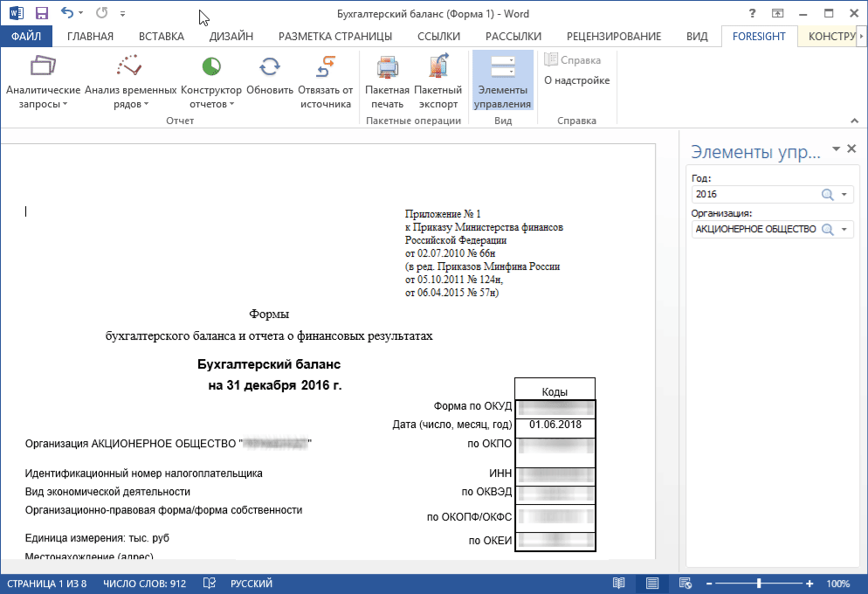Open the ФАЙЛ backstage menu
Viewport: 868px width, 594px height.
point(26,37)
